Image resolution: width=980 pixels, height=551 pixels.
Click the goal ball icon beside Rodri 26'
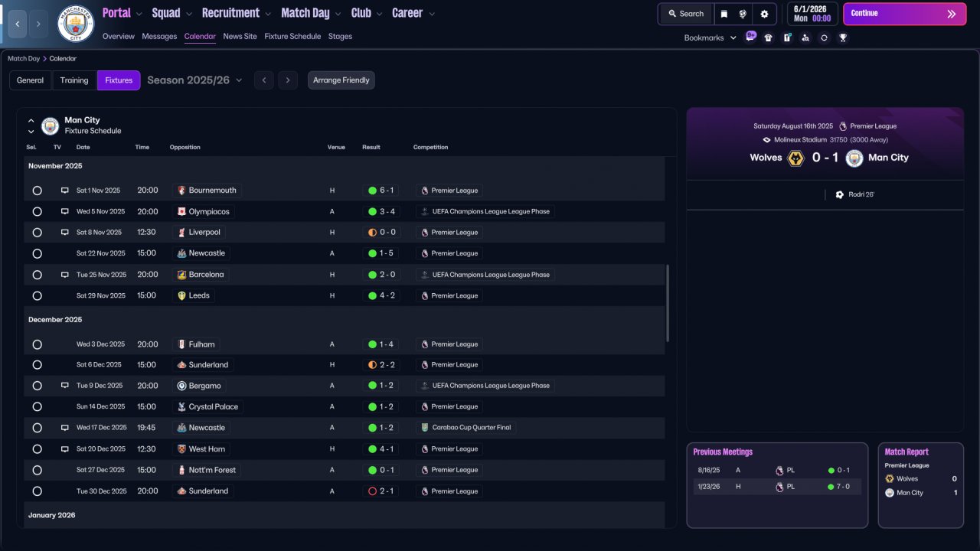click(840, 194)
